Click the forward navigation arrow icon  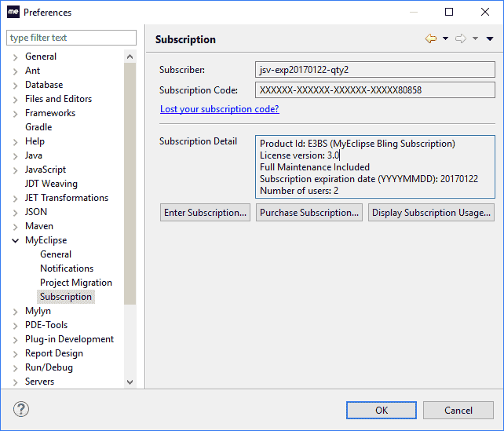pyautogui.click(x=460, y=38)
